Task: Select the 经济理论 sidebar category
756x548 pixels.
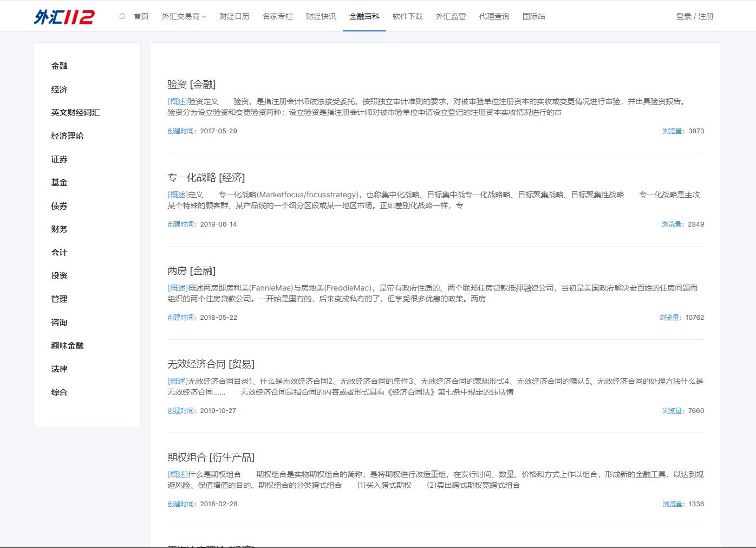Action: coord(68,136)
